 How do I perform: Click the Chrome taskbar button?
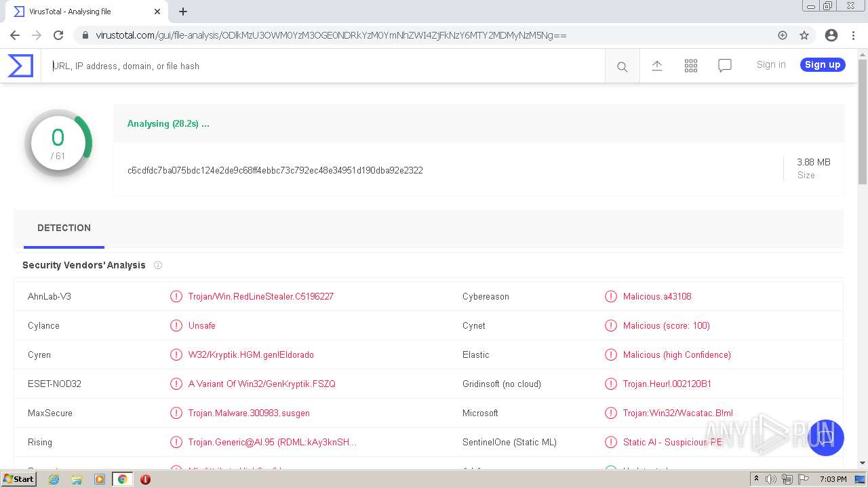pyautogui.click(x=123, y=479)
